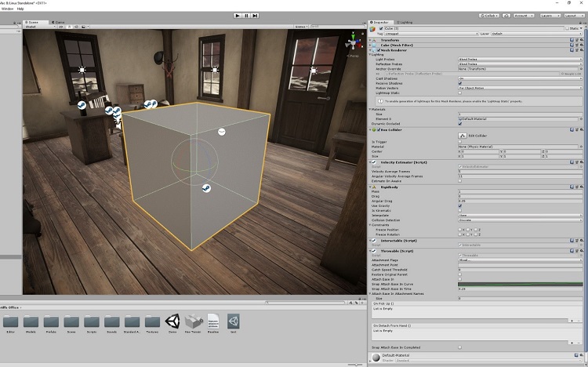Click the Snap Attach Ease In Curve field
This screenshot has width=588, height=367.
pyautogui.click(x=520, y=284)
